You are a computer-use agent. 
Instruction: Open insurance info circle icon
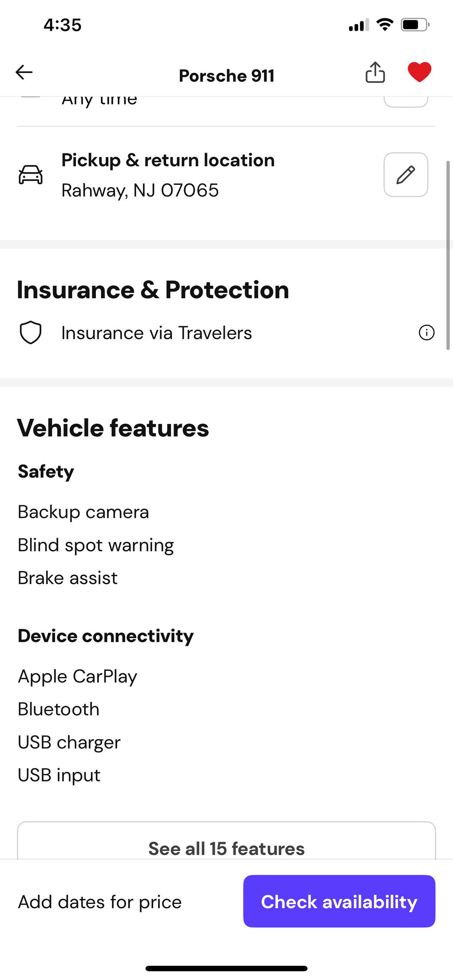pos(426,333)
